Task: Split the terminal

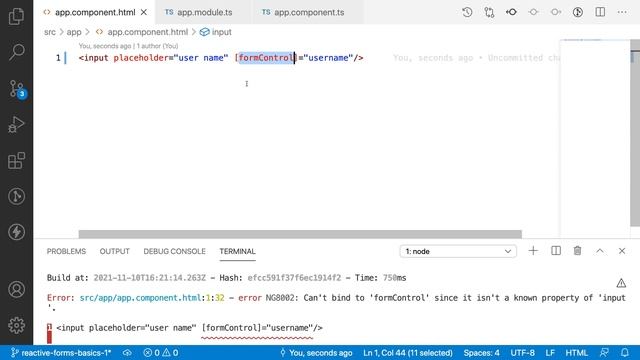Action: click(556, 251)
